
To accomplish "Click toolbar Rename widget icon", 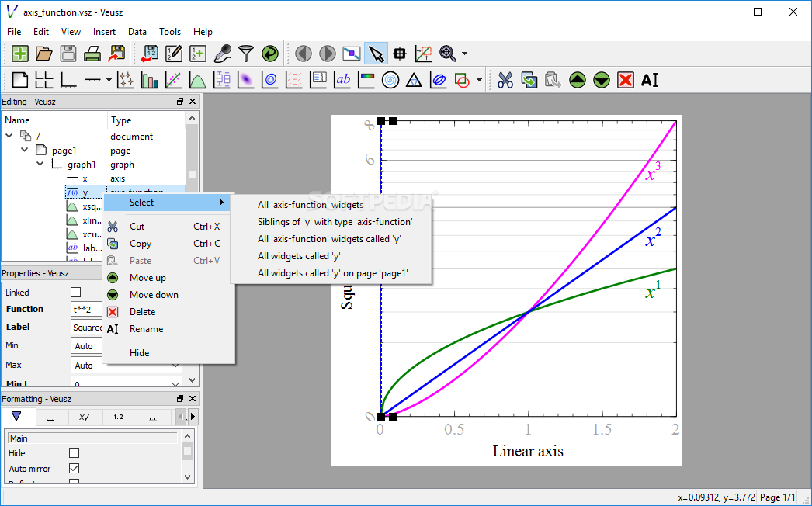I will [x=650, y=80].
